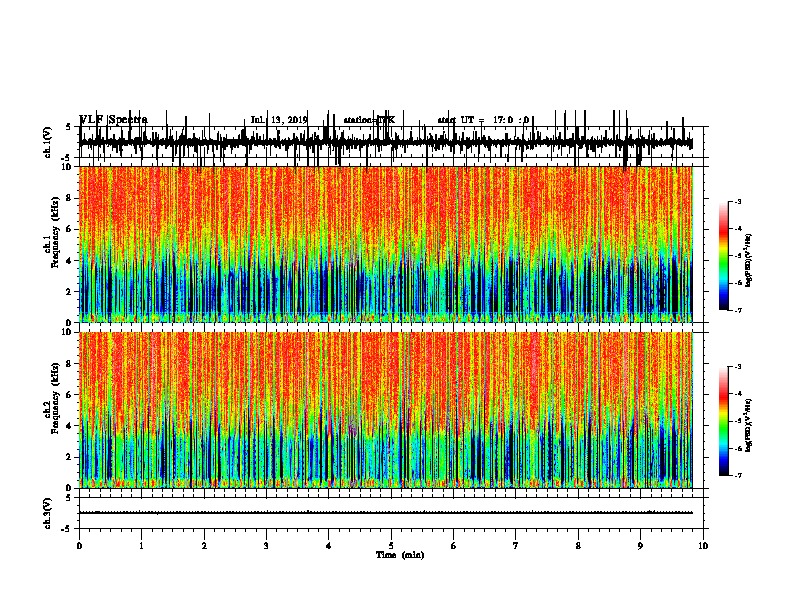This screenshot has height=612, width=792.
Task: Click the ch.1 spectrogram color bar
Action: 724,255
